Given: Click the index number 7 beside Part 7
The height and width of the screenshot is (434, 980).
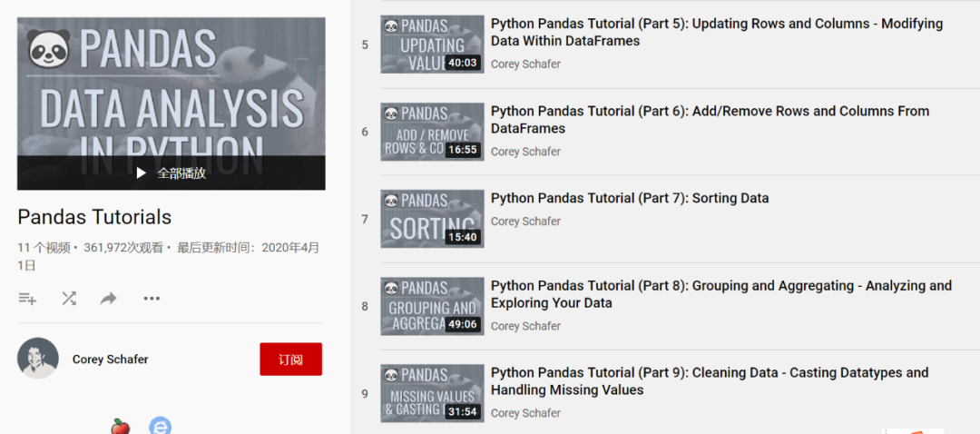Looking at the screenshot, I should pos(365,220).
